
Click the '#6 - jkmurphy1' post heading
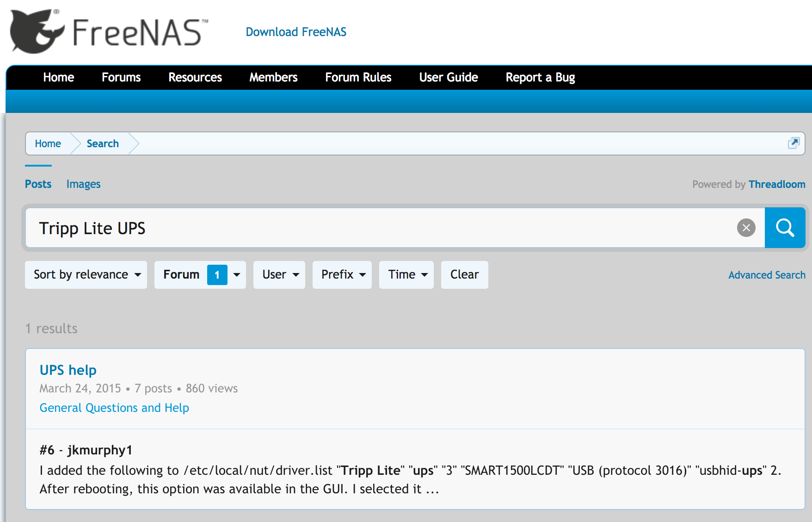pyautogui.click(x=86, y=450)
